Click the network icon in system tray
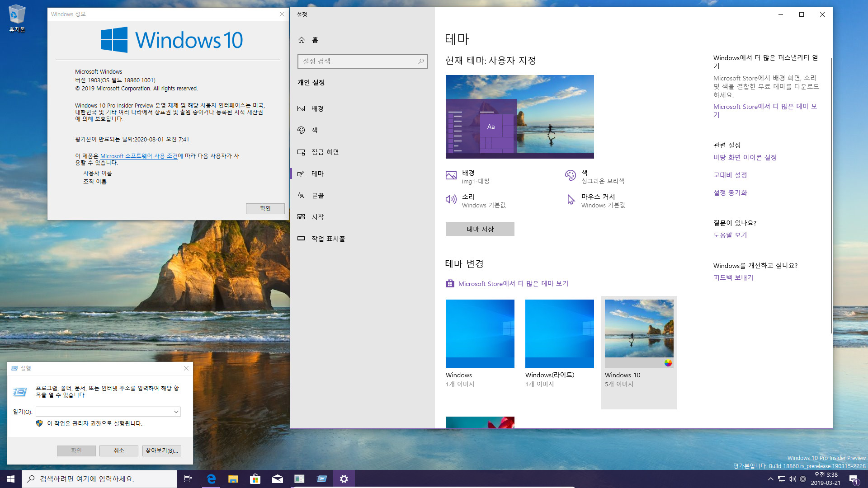The image size is (868, 488). pyautogui.click(x=781, y=479)
